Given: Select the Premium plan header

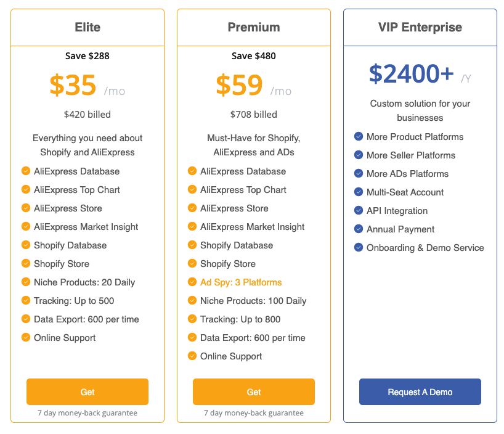Looking at the screenshot, I should [x=254, y=27].
